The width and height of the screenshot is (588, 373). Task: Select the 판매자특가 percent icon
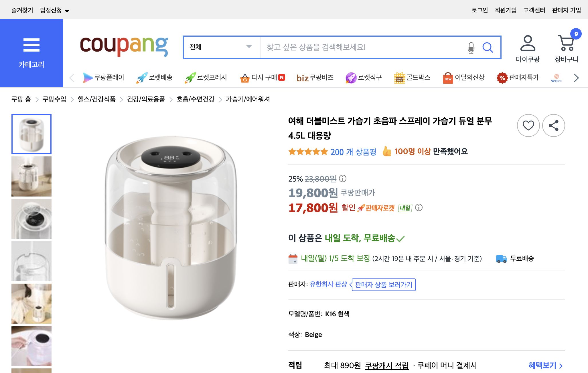[x=502, y=77]
